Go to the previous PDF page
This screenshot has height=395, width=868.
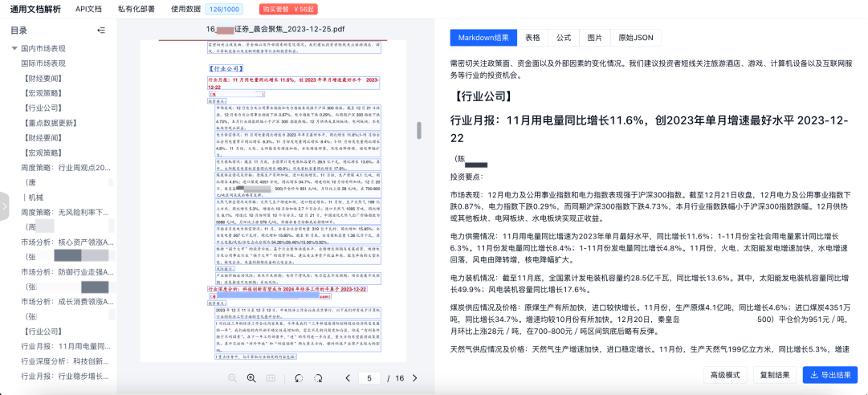point(348,377)
